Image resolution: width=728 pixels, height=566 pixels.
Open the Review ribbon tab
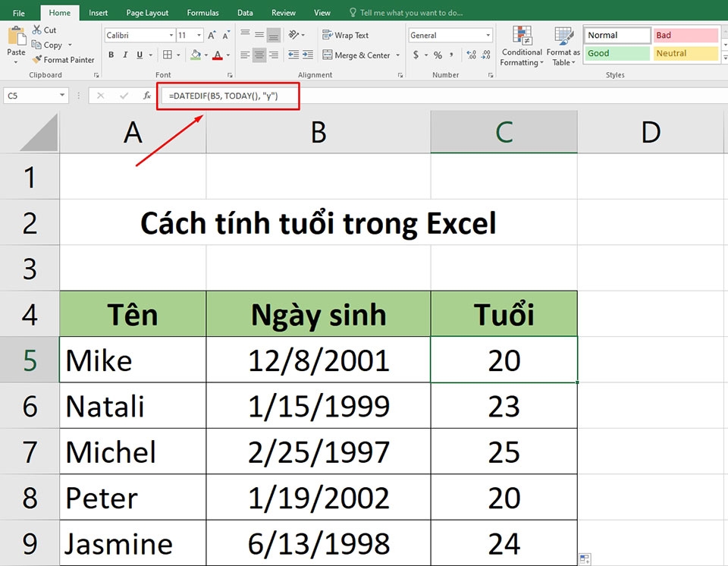[x=283, y=12]
